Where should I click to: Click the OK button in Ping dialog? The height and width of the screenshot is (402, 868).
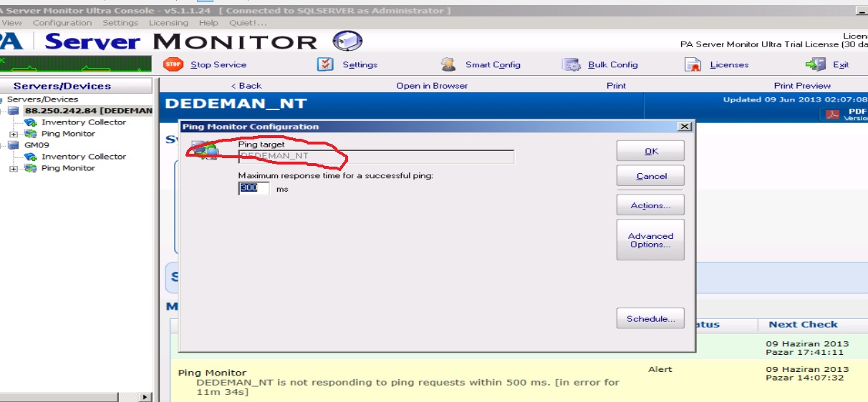click(650, 151)
